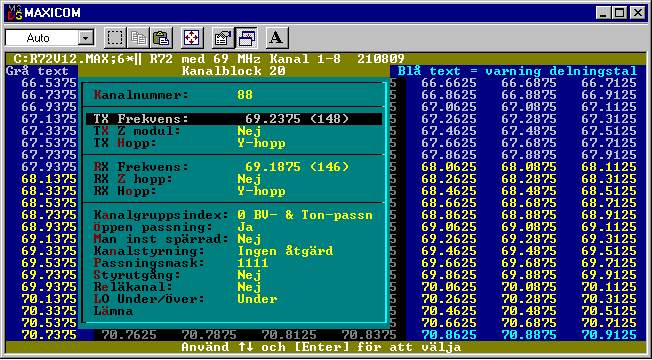Click frequency 66.6625
This screenshot has width=652, height=360.
click(x=449, y=83)
